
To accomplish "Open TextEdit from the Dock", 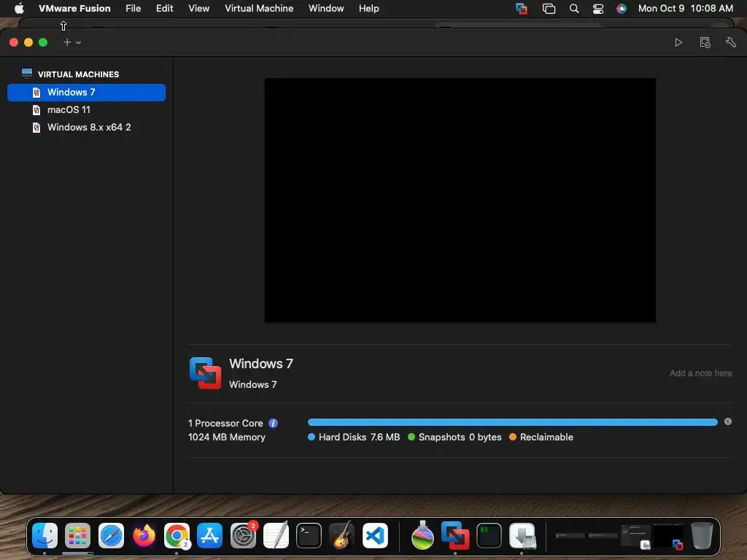I will (276, 536).
